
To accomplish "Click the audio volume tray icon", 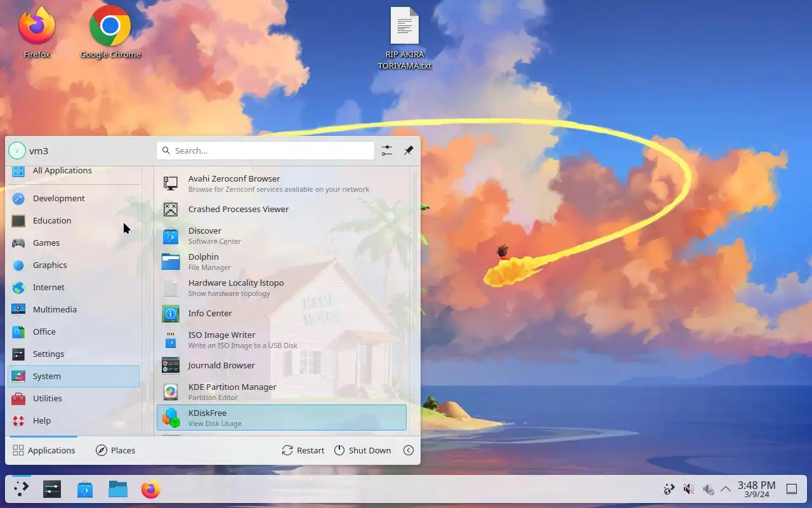I will [x=708, y=489].
